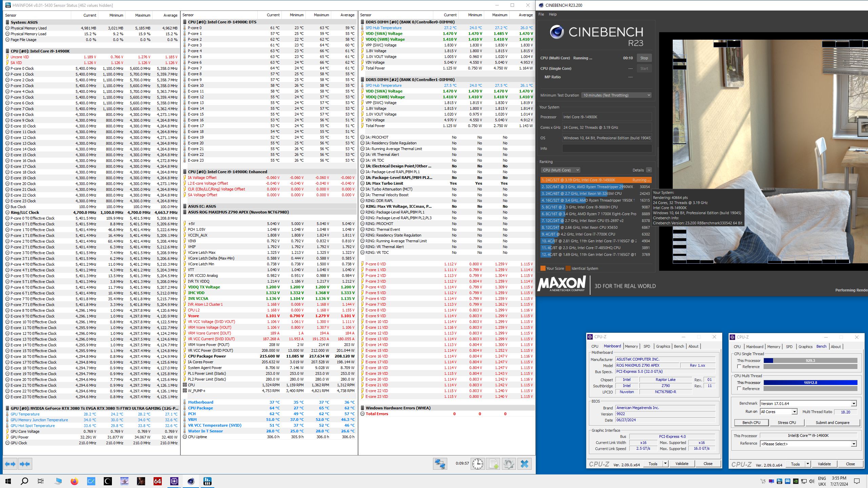Open HWiNFO sensor settings gear
Image resolution: width=868 pixels, height=488 pixels.
509,464
